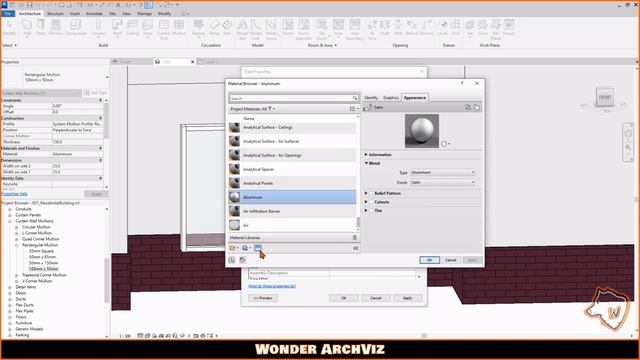Switch to the Identity tab
The image size is (640, 360).
pos(371,98)
